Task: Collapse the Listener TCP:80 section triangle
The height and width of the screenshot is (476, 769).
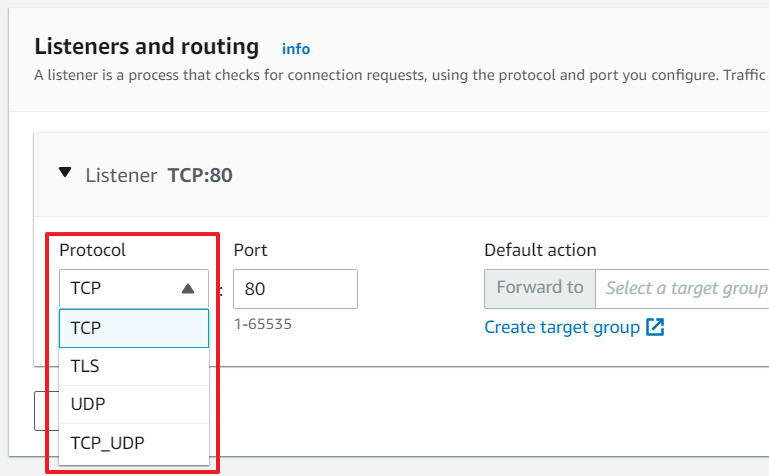Action: (x=65, y=173)
